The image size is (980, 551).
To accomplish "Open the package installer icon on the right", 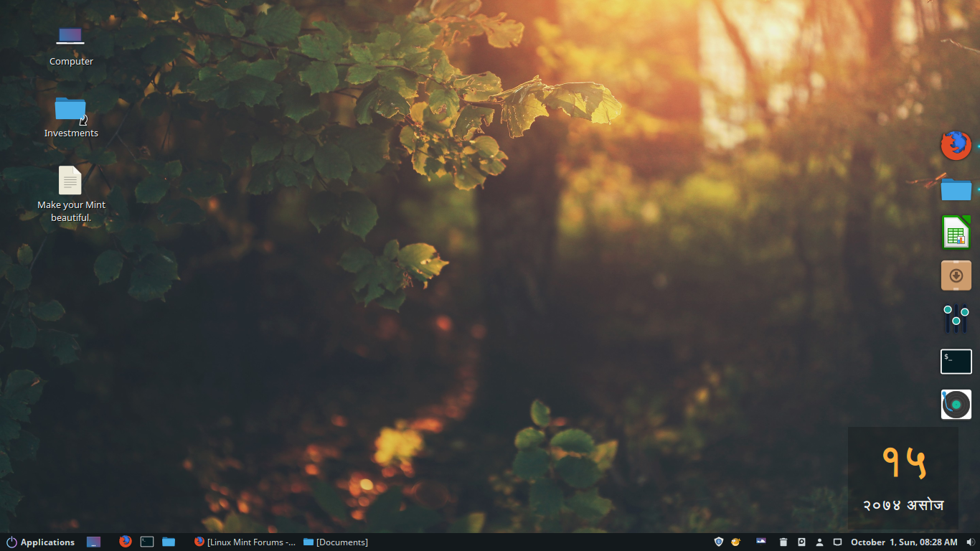I will click(956, 275).
